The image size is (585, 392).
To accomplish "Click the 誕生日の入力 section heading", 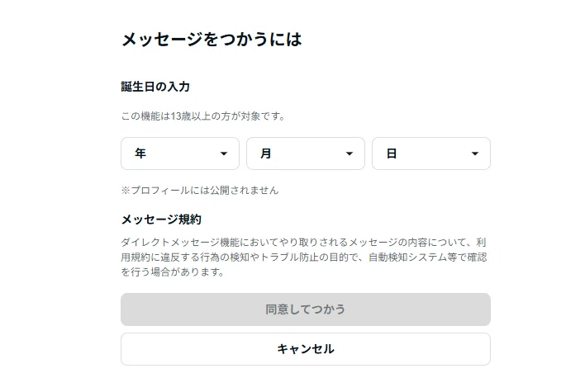I will 155,87.
